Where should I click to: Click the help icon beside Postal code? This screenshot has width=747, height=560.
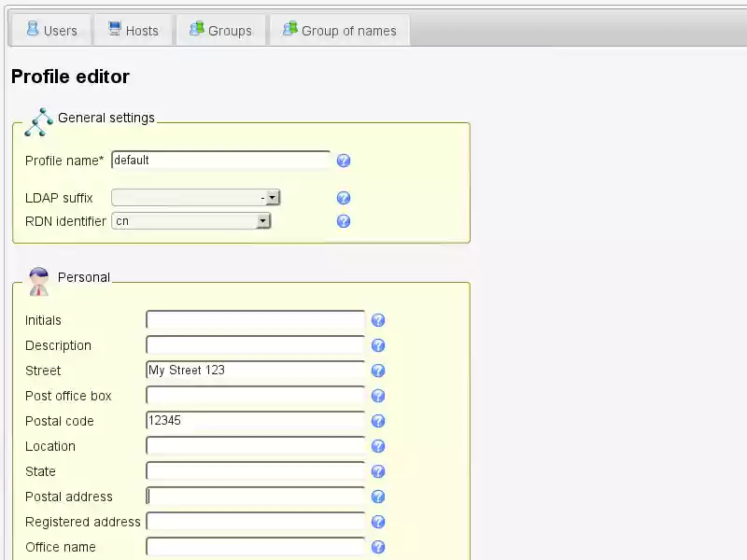point(378,421)
